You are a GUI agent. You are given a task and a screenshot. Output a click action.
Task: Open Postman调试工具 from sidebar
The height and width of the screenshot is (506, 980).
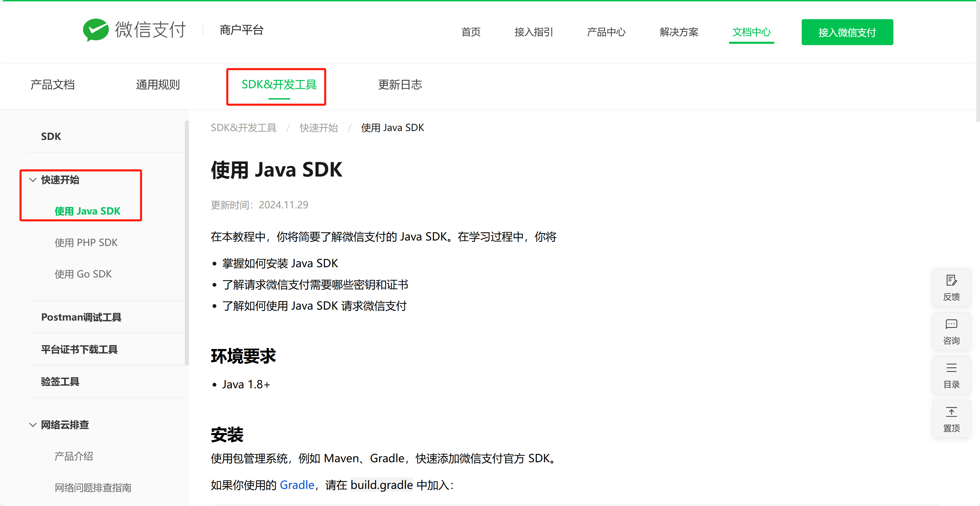click(x=81, y=317)
